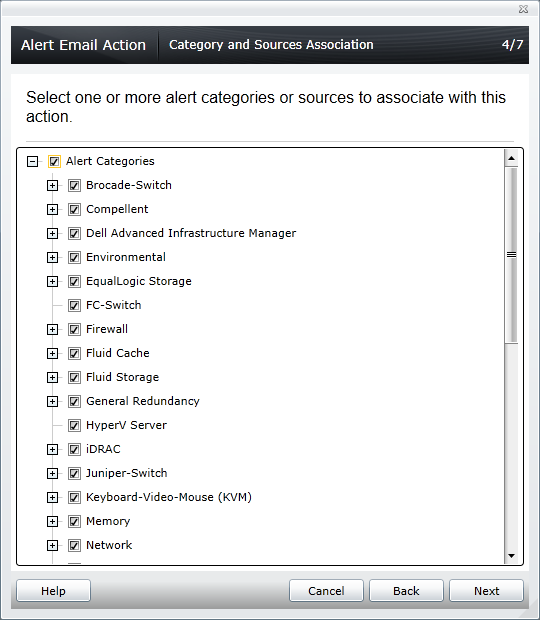Select Dell Advanced Infrastructure Manager item
The width and height of the screenshot is (540, 620).
click(x=191, y=233)
